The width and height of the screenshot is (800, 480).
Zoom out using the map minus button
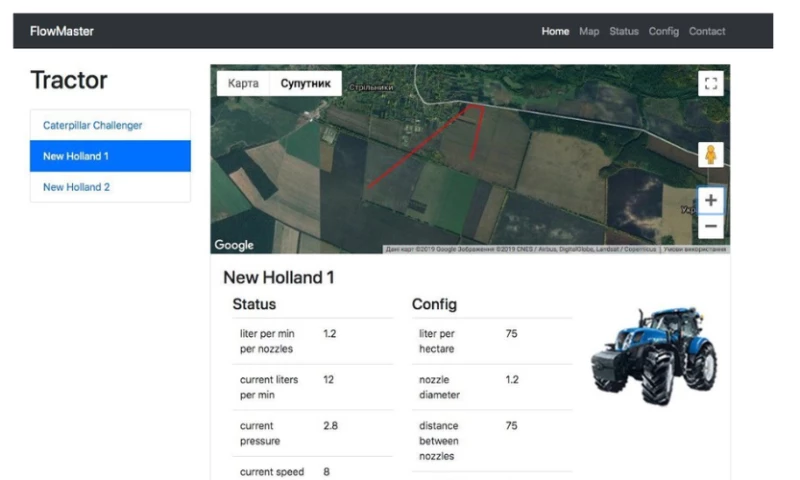coord(711,226)
